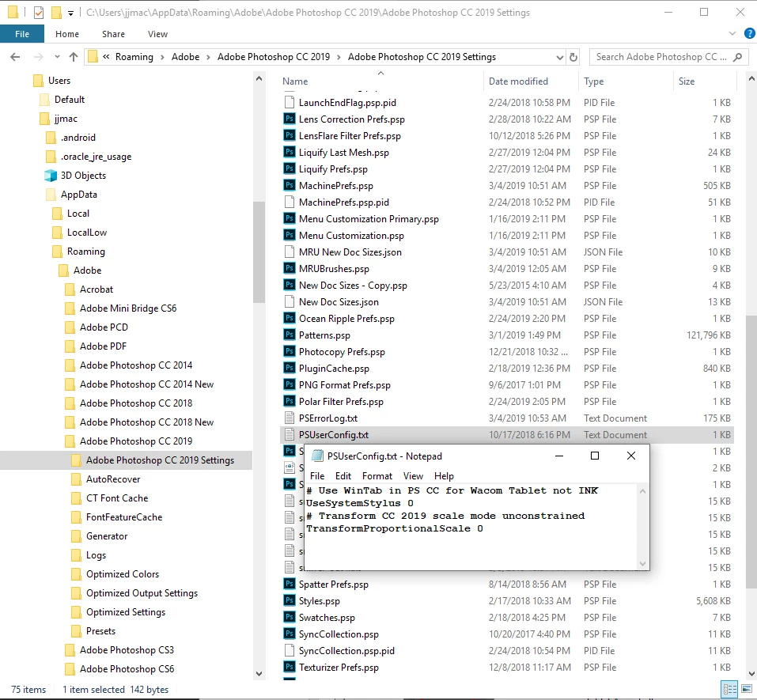Viewport: 757px width, 700px height.
Task: Open Notepad Edit menu
Action: click(343, 476)
